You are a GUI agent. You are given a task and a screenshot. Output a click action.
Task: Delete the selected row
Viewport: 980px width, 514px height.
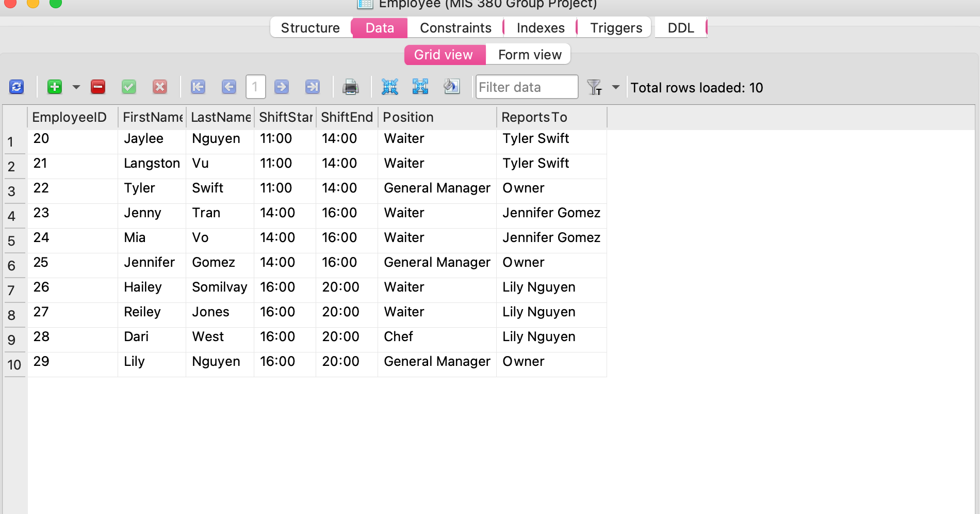(x=98, y=87)
